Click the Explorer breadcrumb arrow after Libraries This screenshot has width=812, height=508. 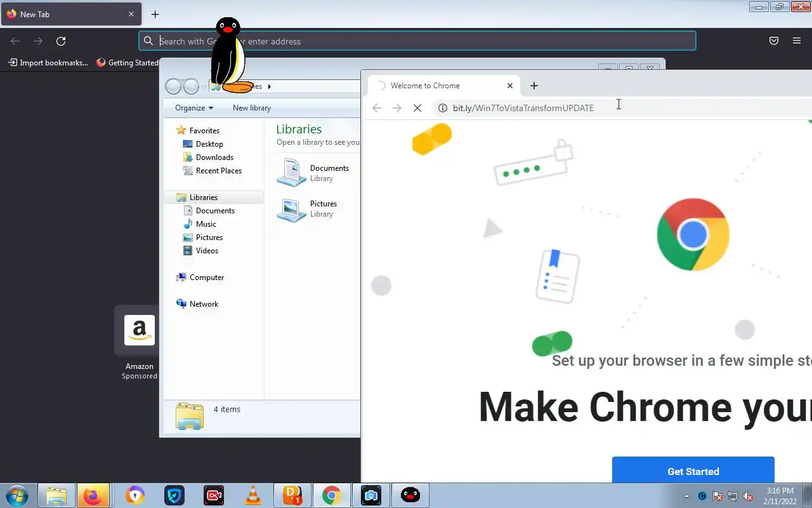[269, 86]
